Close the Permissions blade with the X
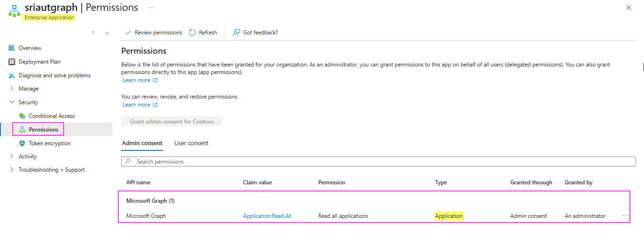Viewport: 644px width, 240px height. 628,8
